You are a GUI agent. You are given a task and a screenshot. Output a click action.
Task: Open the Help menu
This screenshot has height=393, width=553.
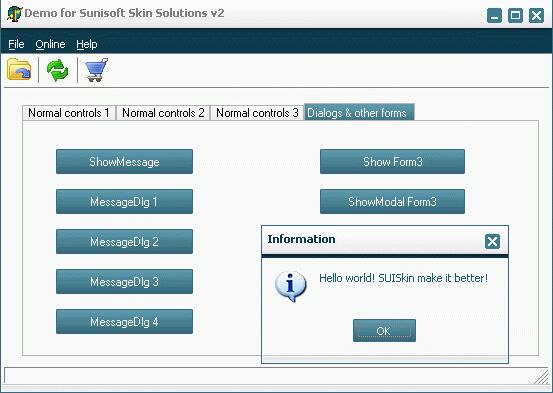click(87, 44)
